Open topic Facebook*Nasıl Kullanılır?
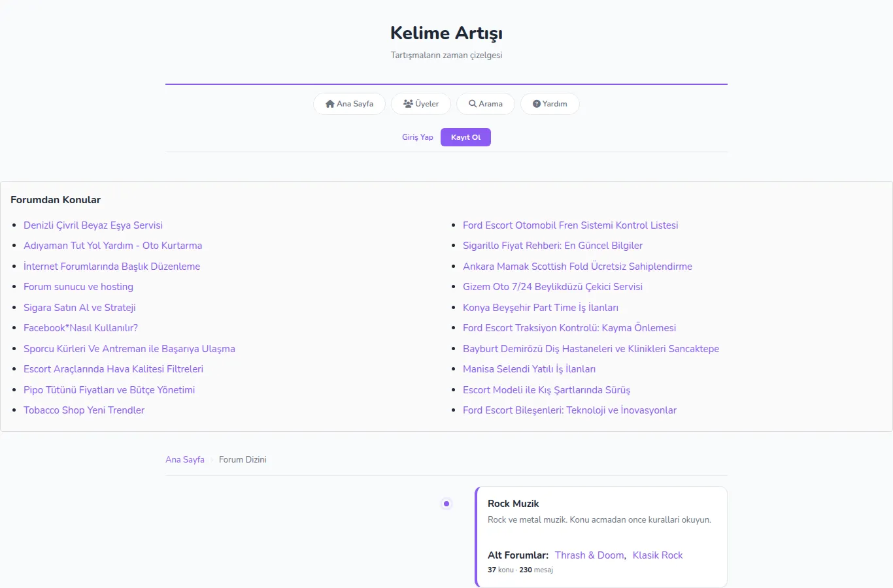 pyautogui.click(x=80, y=328)
